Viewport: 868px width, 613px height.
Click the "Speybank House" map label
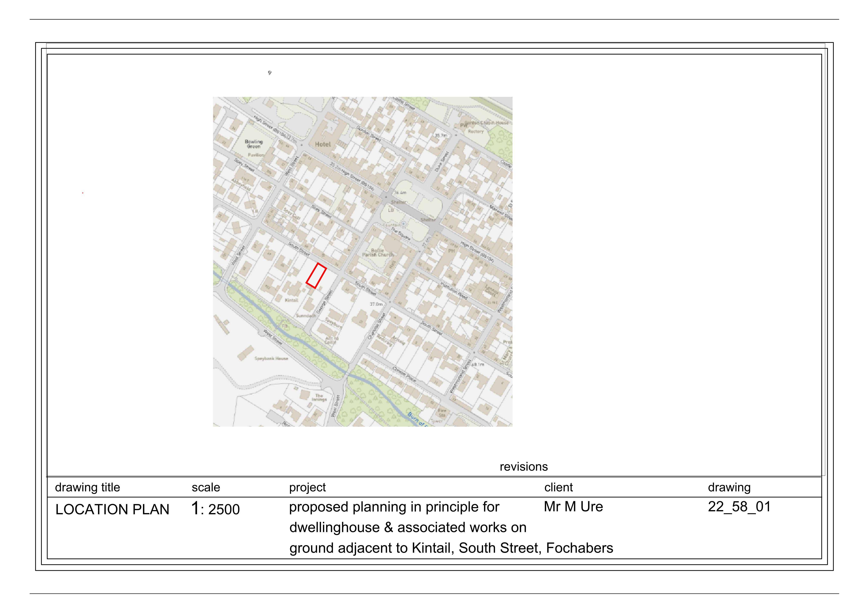pos(271,358)
